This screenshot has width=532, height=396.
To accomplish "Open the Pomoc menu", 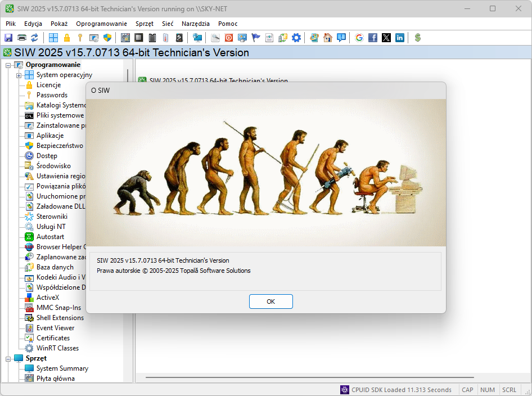I will click(x=228, y=24).
